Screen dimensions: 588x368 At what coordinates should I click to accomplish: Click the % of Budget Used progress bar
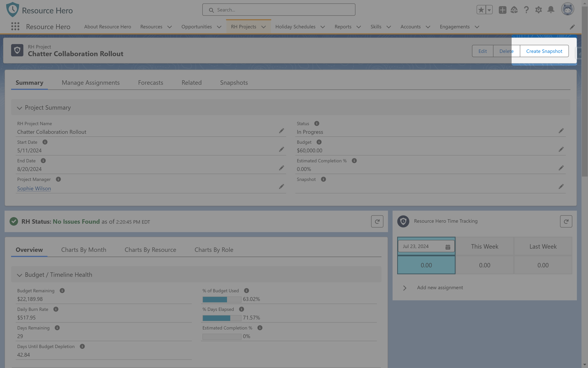coord(222,299)
